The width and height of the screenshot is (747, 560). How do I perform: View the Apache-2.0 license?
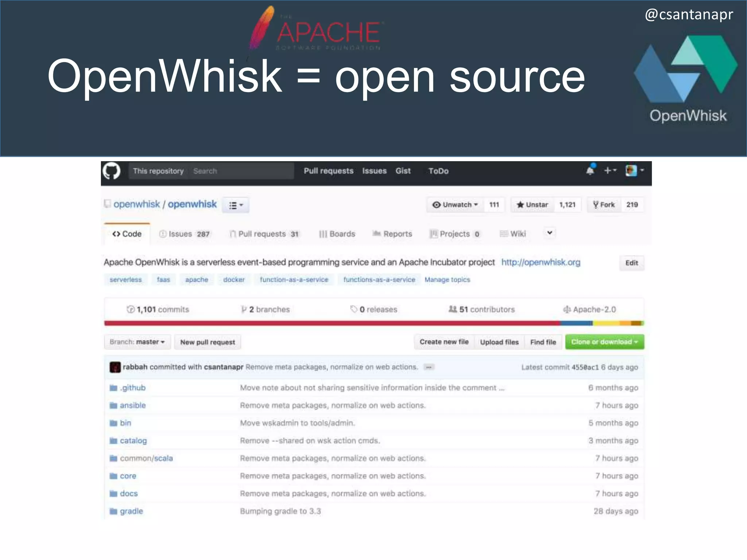click(589, 310)
